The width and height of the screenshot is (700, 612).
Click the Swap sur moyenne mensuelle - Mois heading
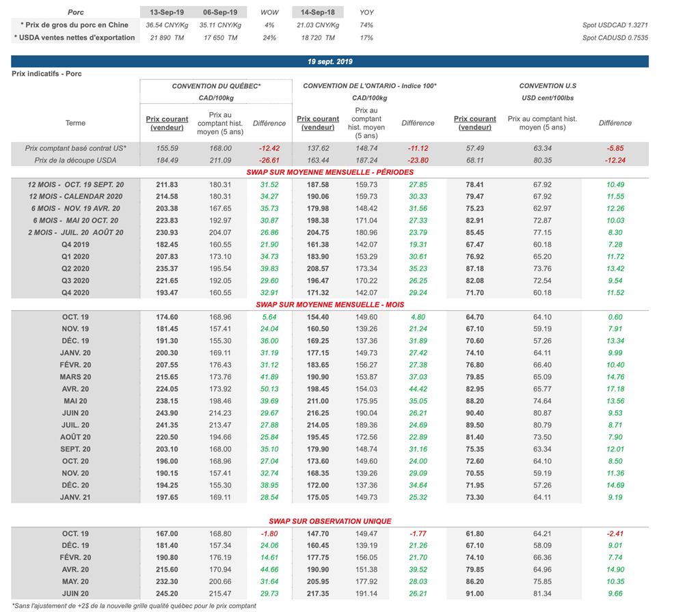(329, 304)
